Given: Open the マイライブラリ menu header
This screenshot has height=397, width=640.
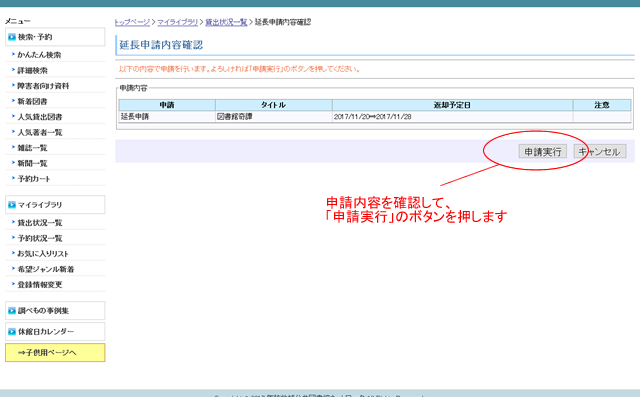Looking at the screenshot, I should click(55, 205).
